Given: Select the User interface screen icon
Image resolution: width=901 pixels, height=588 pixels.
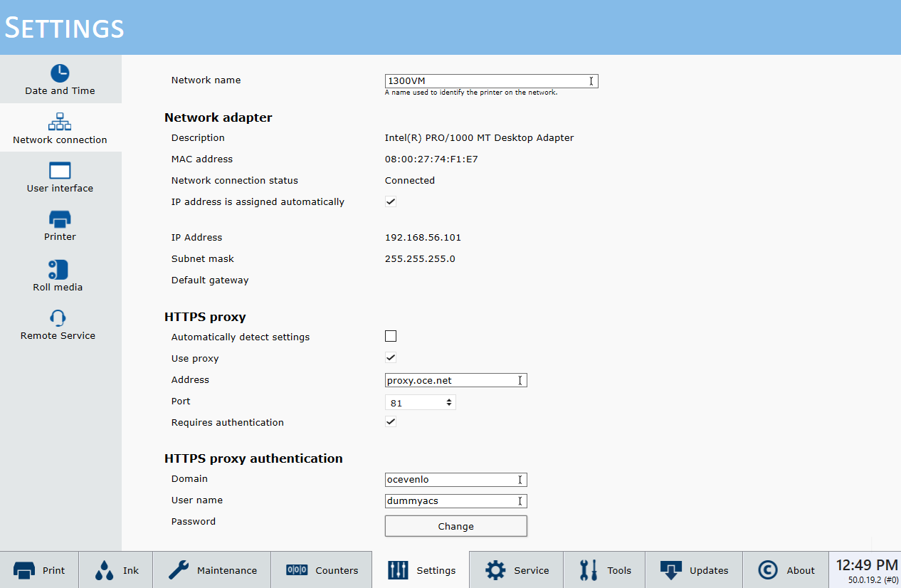Looking at the screenshot, I should (x=60, y=171).
